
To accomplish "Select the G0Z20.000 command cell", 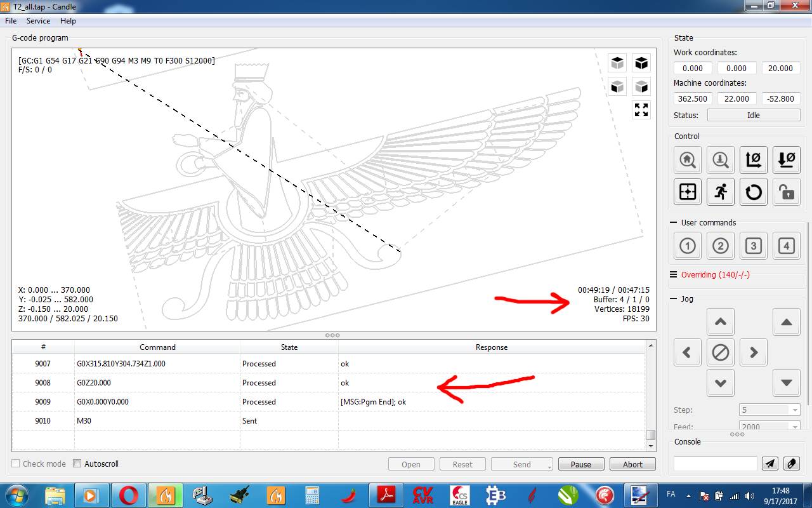I will pos(157,383).
